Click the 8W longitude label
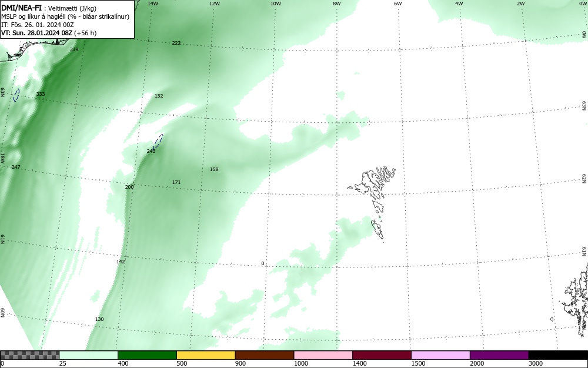Image resolution: width=588 pixels, height=368 pixels. tap(337, 4)
